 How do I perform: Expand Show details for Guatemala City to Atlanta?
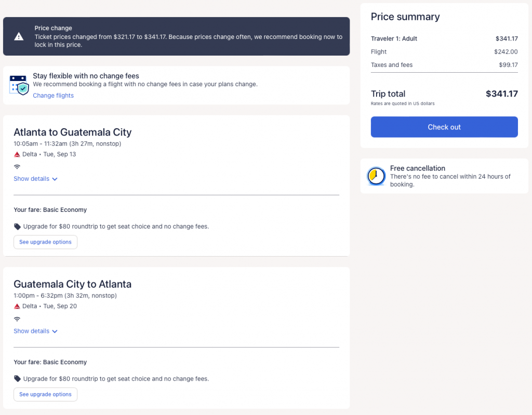click(x=32, y=331)
